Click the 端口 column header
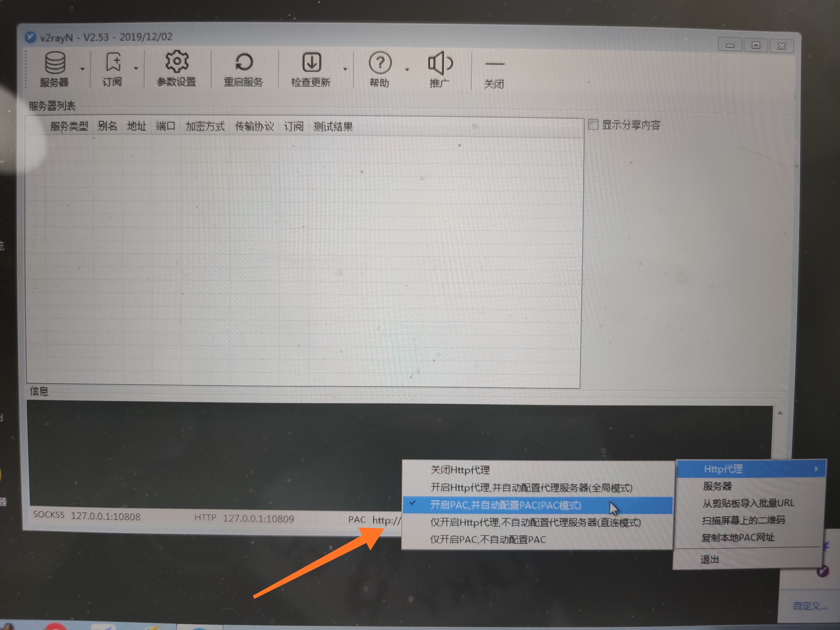 [x=166, y=126]
